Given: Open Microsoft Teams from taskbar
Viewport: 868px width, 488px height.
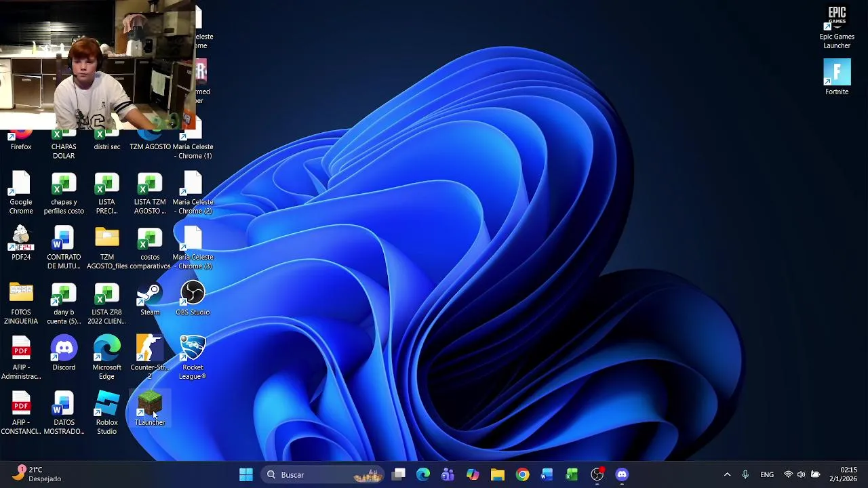Looking at the screenshot, I should click(448, 474).
